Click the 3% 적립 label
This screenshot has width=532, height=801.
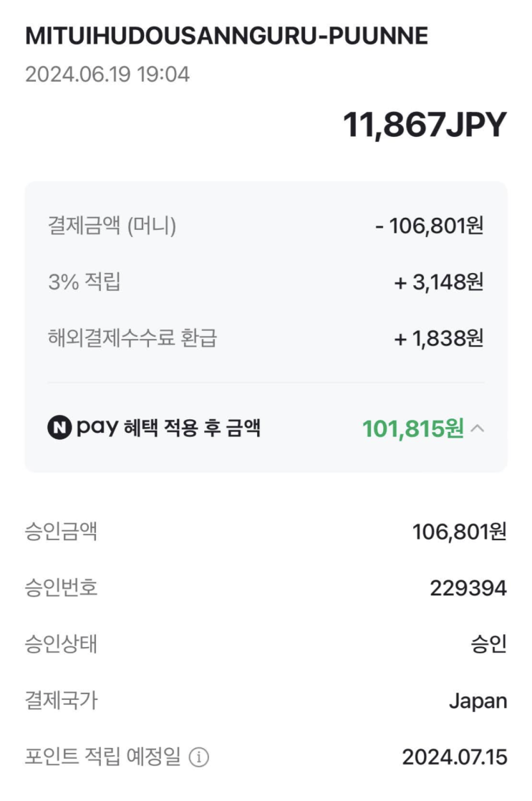point(84,282)
